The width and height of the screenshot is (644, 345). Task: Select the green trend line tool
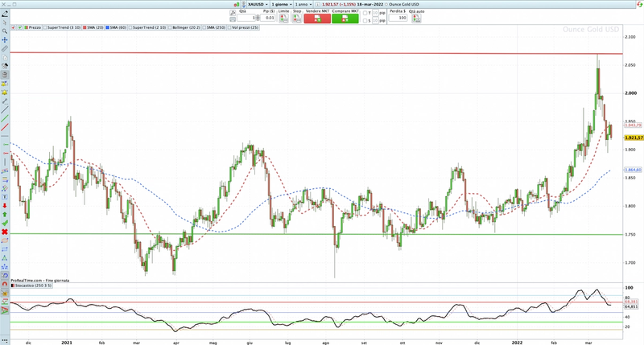[5, 119]
